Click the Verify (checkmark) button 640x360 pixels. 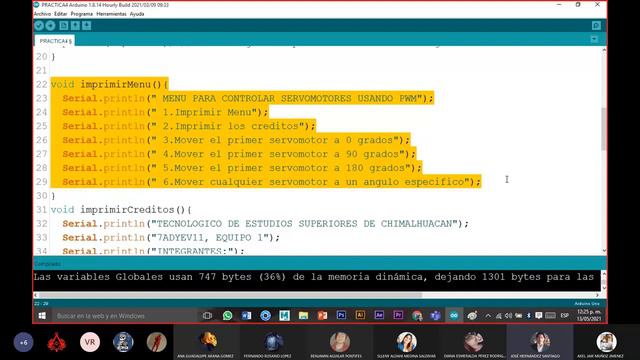pos(39,26)
